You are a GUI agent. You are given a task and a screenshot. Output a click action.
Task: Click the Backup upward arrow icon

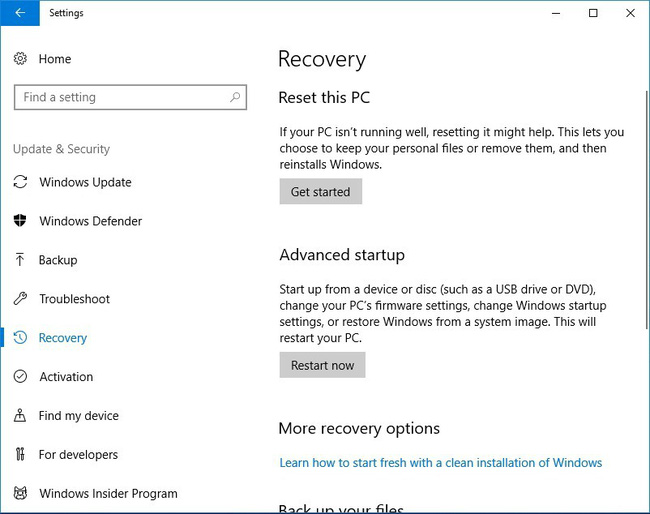point(19,259)
